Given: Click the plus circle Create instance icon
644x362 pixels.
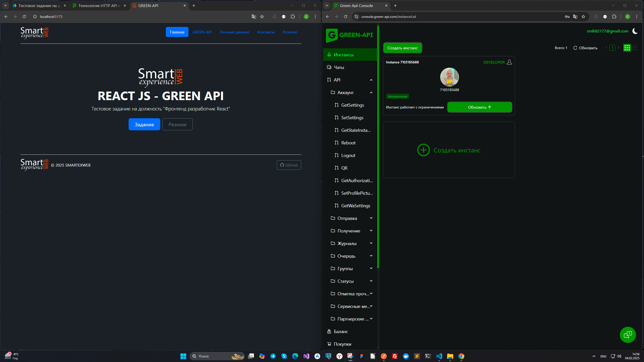Looking at the screenshot, I should coord(423,150).
